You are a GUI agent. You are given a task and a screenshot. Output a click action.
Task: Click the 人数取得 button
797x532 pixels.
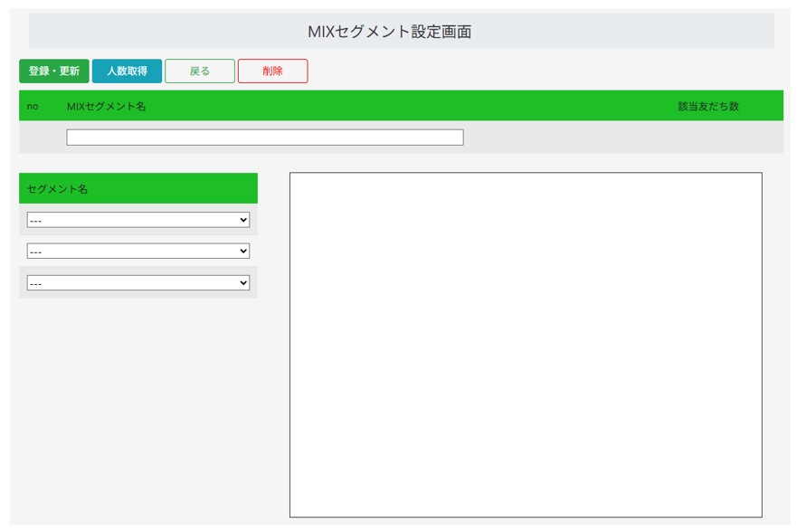[127, 71]
